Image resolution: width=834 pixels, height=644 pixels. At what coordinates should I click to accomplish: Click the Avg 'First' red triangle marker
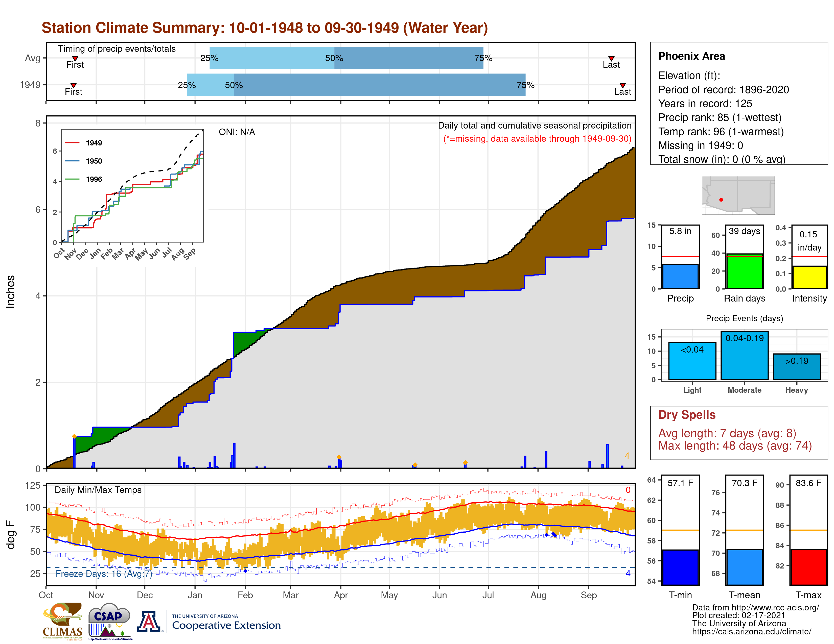tap(75, 58)
